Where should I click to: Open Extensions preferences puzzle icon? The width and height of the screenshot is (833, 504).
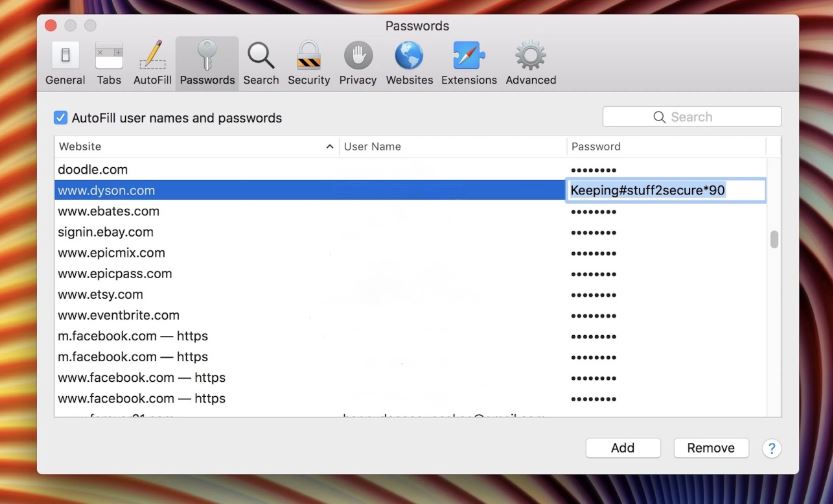click(469, 63)
